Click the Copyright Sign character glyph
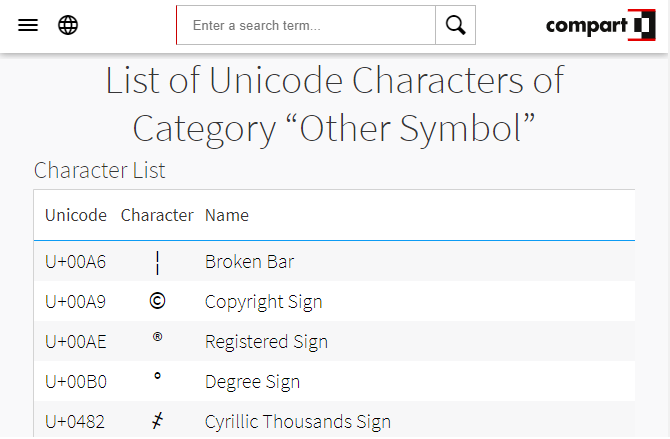Screen dimensions: 670x439 (157, 301)
